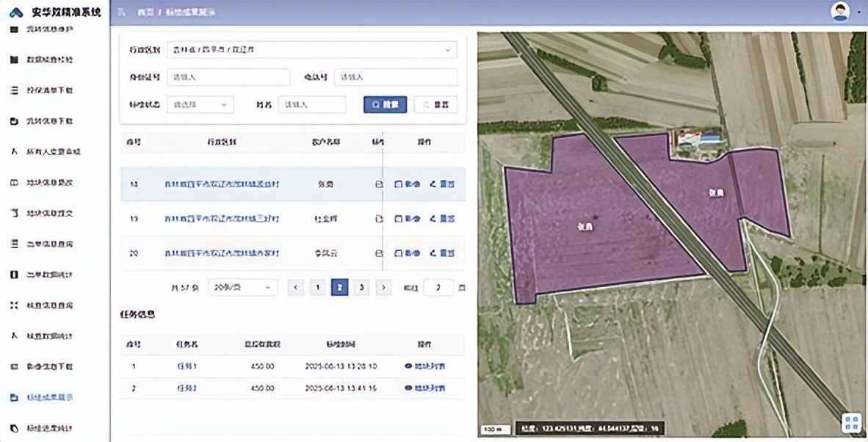
Task: Click the next page arrow in pagination
Action: pos(383,288)
